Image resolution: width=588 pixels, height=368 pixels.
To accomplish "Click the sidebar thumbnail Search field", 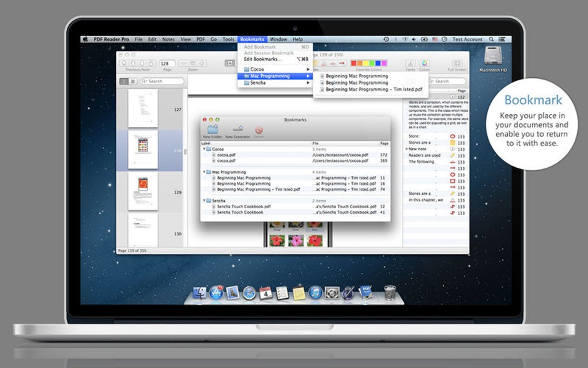I will coord(162,81).
